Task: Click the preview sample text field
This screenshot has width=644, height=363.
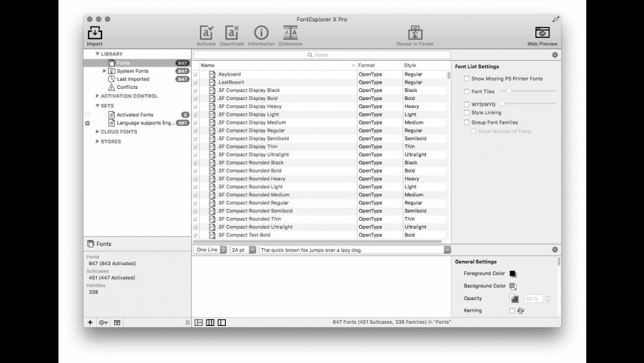Action: pyautogui.click(x=352, y=250)
